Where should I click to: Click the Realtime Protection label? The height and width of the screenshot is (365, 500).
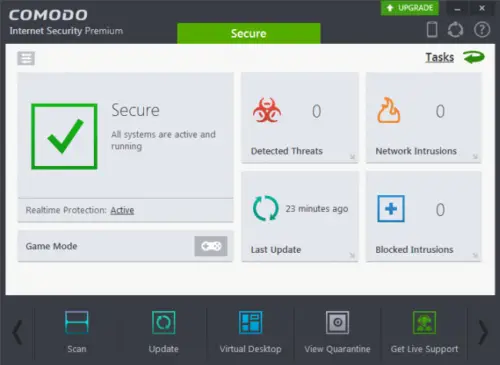[66, 210]
